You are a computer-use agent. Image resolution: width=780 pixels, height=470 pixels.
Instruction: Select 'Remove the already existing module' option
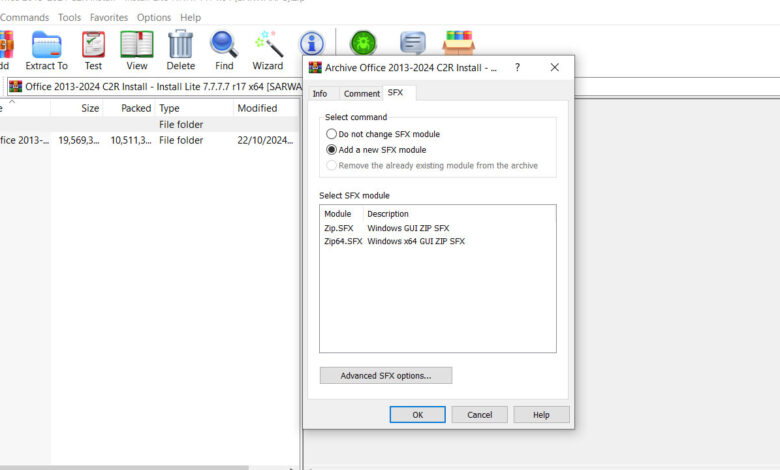pos(432,166)
